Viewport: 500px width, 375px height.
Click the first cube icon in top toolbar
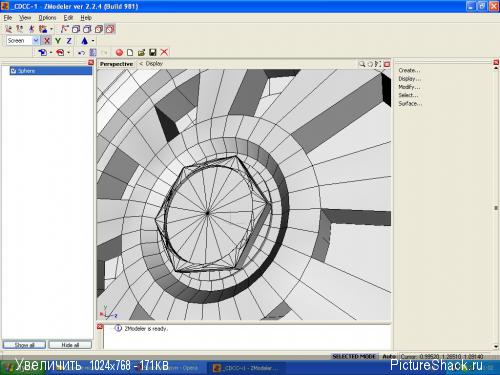76,29
